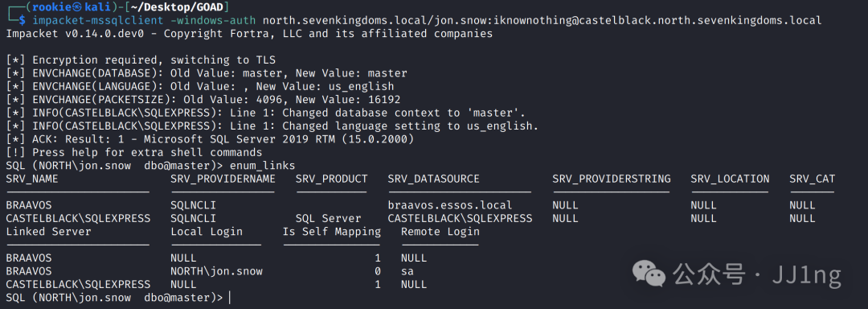The width and height of the screenshot is (868, 309).
Task: Click the Kali skull symbol in prompt
Action: pyautogui.click(x=77, y=8)
